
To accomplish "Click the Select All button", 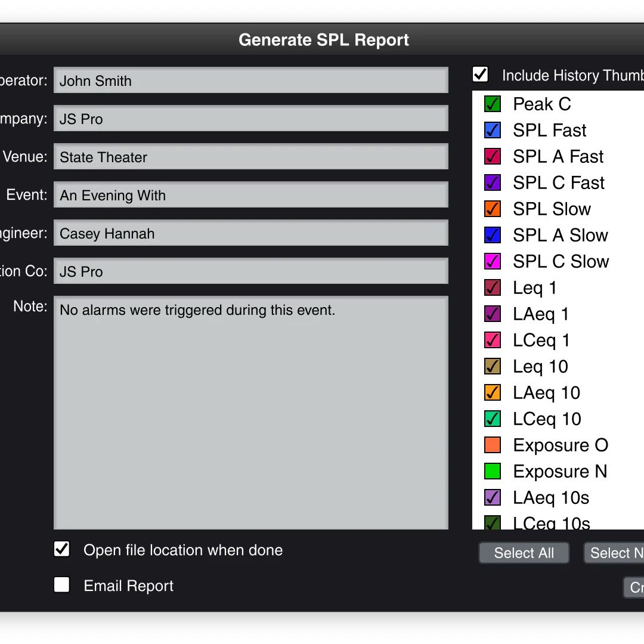I will (524, 553).
